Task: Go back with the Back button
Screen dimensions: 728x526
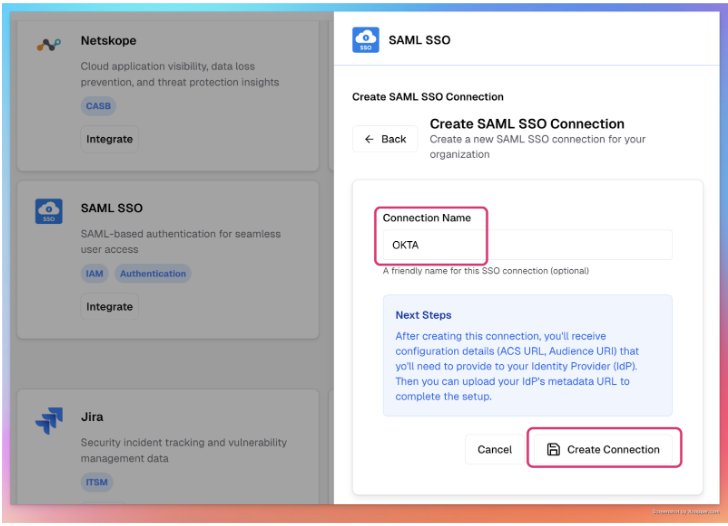Action: [385, 139]
